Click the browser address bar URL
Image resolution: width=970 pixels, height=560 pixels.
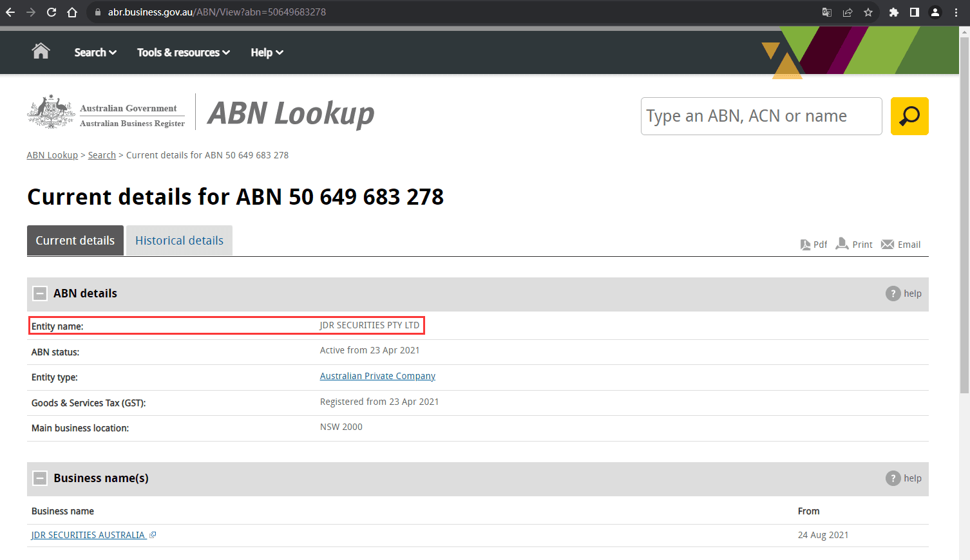click(x=217, y=12)
